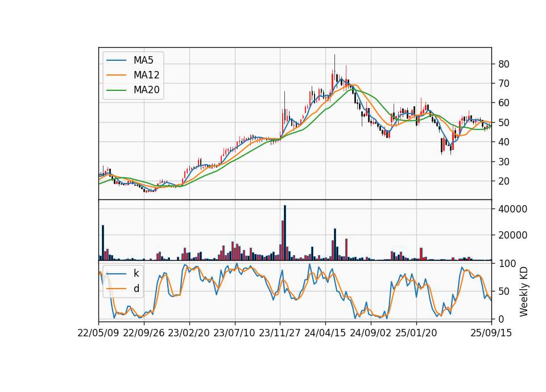The height and width of the screenshot is (392, 546).
Task: Click the k legend label in KD panel
Action: click(136, 273)
